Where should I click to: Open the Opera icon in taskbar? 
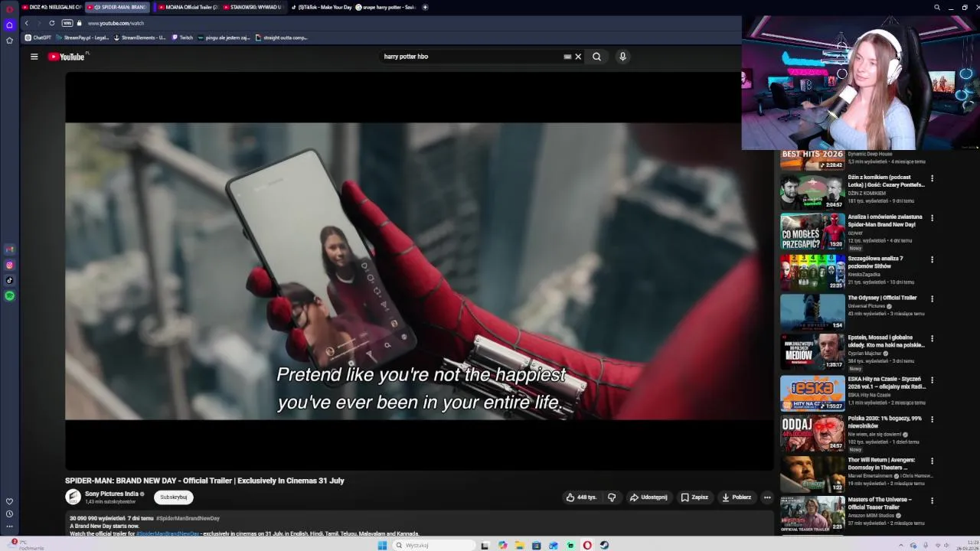(x=587, y=545)
